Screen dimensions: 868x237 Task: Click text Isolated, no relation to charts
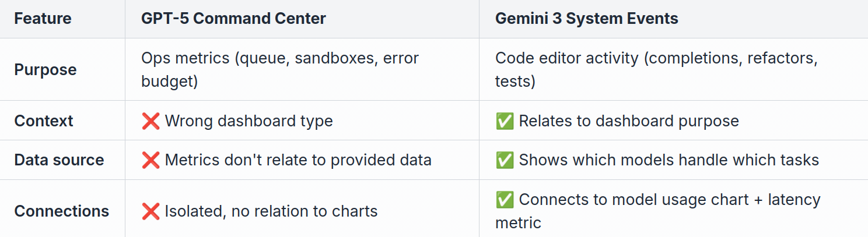coord(271,211)
